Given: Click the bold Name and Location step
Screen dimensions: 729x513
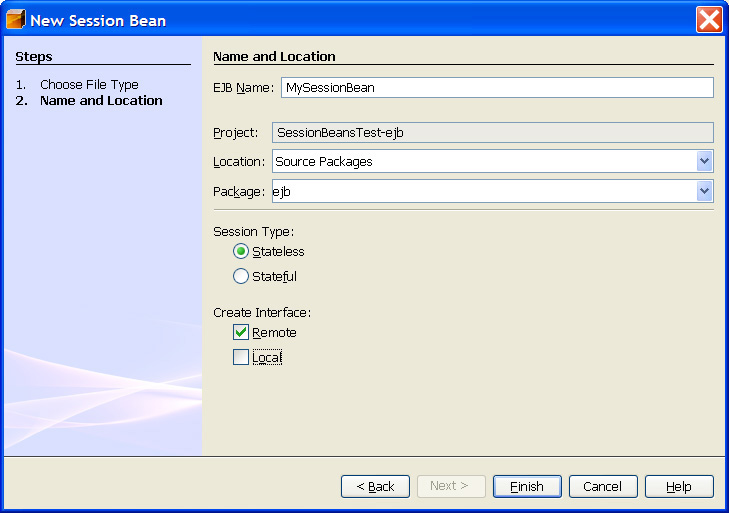Looking at the screenshot, I should click(x=101, y=101).
